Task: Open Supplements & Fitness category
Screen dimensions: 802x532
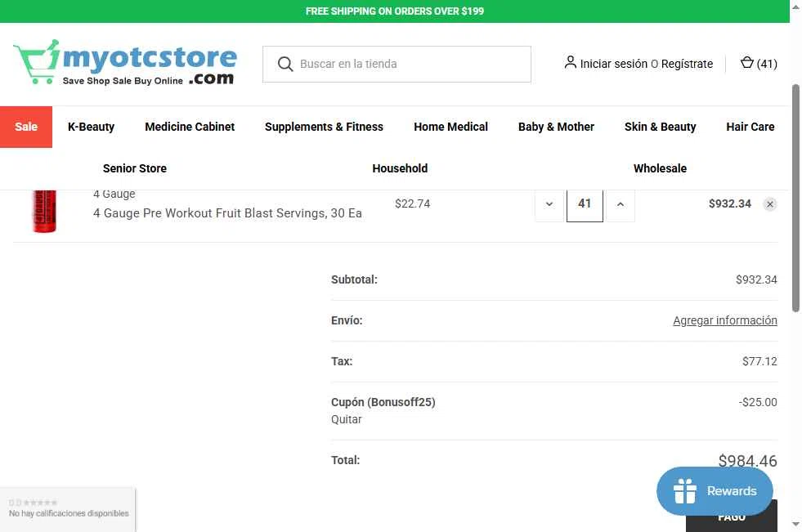Action: click(324, 127)
